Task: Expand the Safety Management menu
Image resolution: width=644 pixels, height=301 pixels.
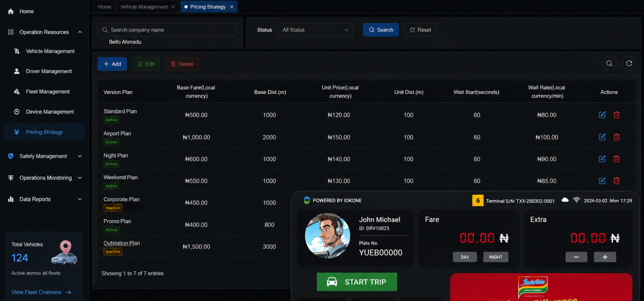Action: coord(80,156)
